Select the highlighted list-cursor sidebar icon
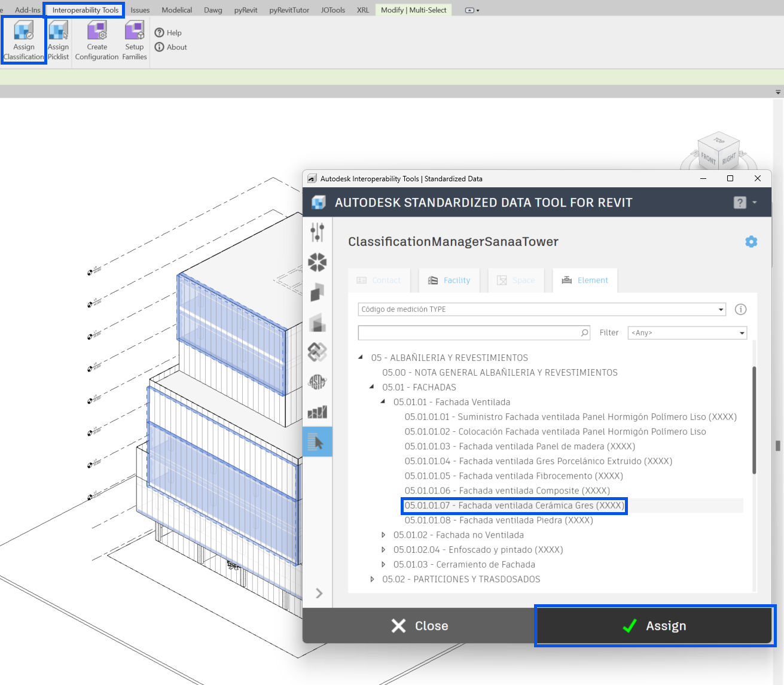 pos(318,442)
